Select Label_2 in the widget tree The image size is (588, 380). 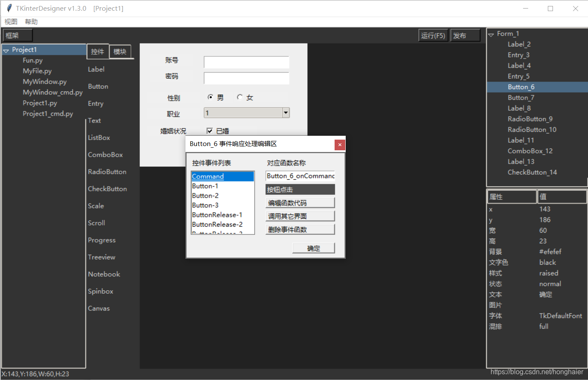(x=519, y=44)
